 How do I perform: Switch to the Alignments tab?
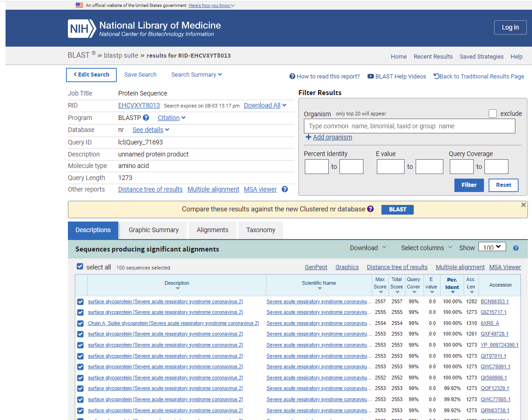coord(212,230)
